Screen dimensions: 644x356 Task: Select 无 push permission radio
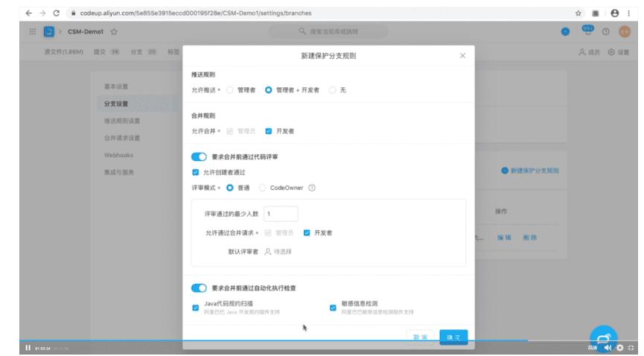pos(332,90)
